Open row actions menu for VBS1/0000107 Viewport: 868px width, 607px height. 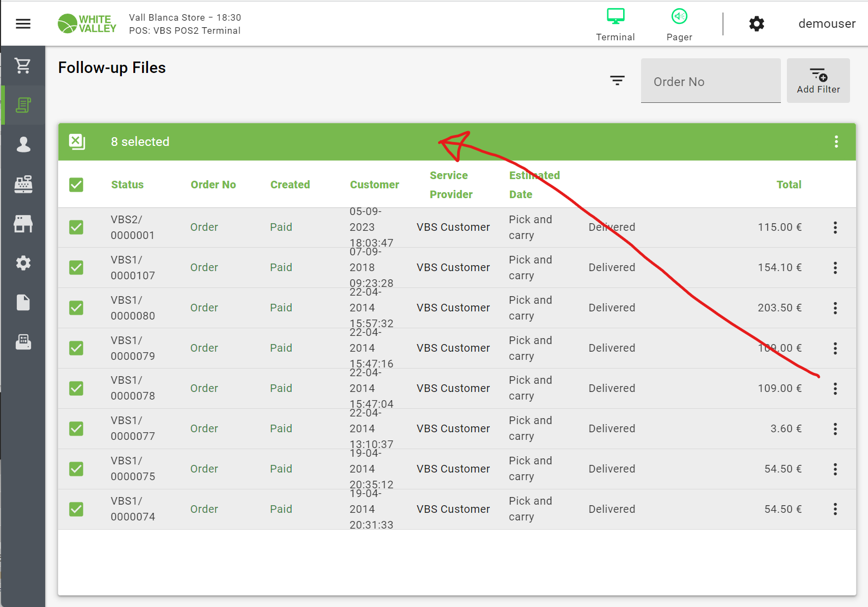coord(835,267)
